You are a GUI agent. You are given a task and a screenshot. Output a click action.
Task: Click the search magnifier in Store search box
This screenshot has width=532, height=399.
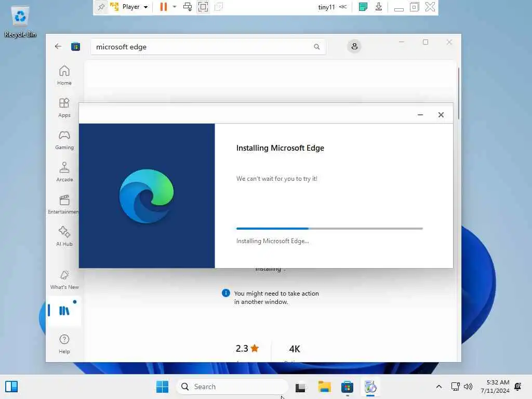[x=316, y=47]
